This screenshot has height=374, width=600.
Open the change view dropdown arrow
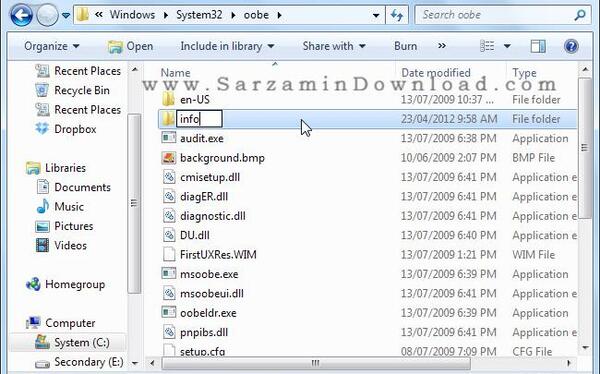click(507, 46)
